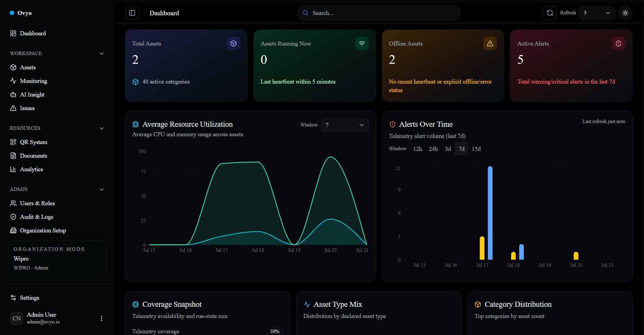Click the Audit & Logs shield icon
This screenshot has width=644, height=335.
(x=13, y=217)
